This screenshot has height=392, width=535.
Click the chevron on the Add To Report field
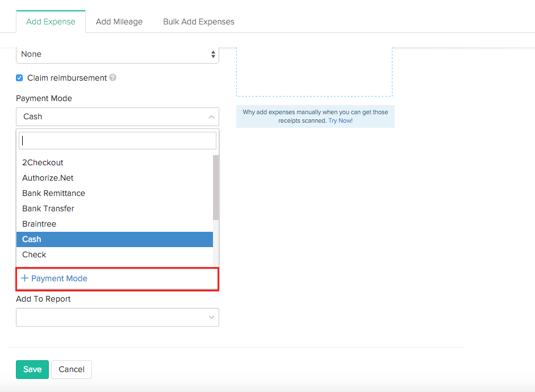tap(210, 317)
